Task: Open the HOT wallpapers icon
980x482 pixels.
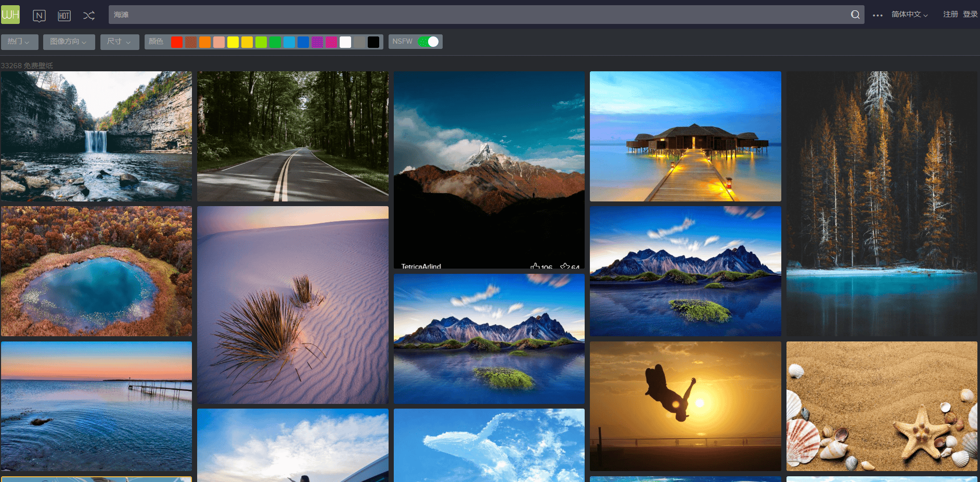Action: (64, 16)
